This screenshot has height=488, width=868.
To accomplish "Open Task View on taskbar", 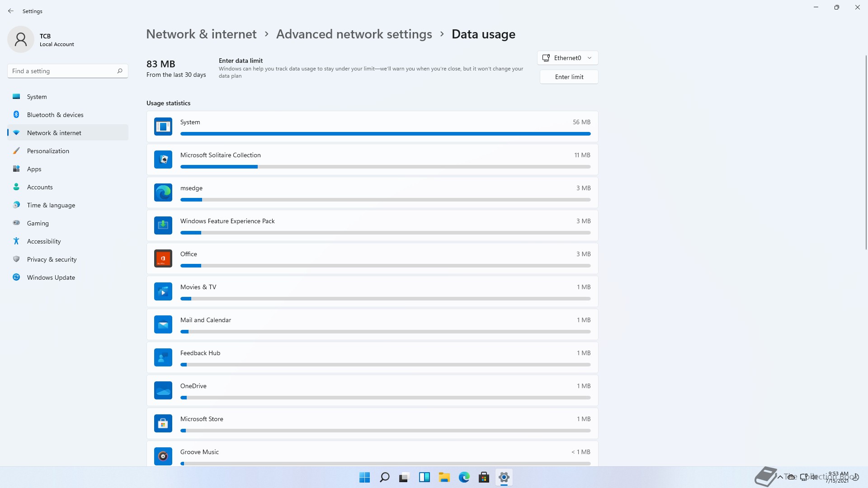I will coord(404,477).
